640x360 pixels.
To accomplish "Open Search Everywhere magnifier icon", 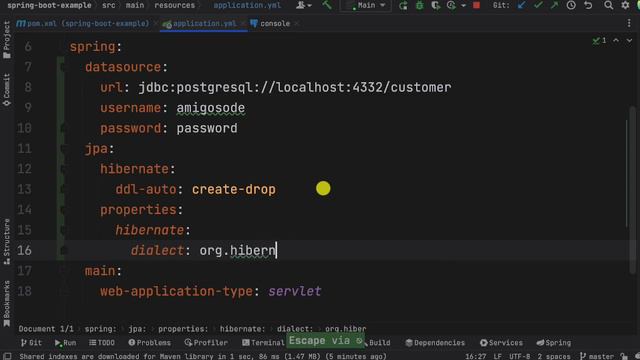I will point(609,5).
